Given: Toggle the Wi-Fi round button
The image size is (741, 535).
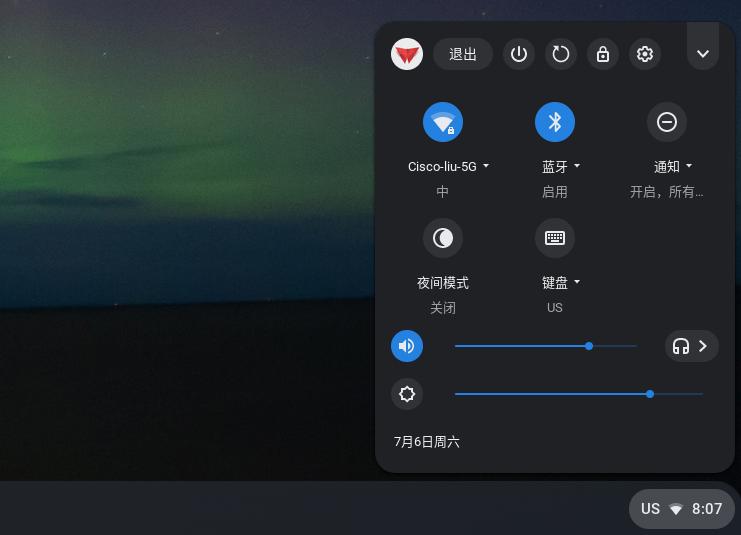Looking at the screenshot, I should [x=443, y=122].
